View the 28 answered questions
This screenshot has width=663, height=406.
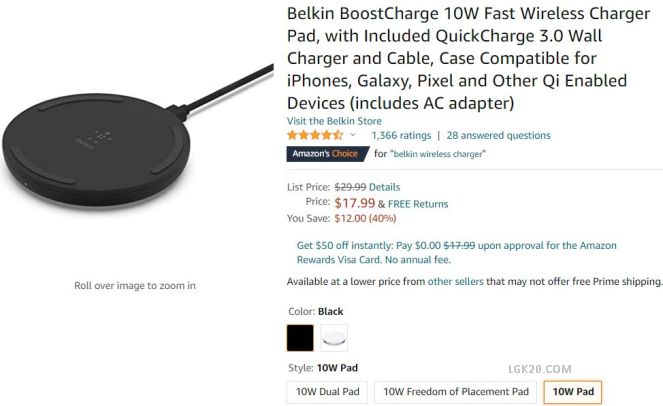(498, 135)
